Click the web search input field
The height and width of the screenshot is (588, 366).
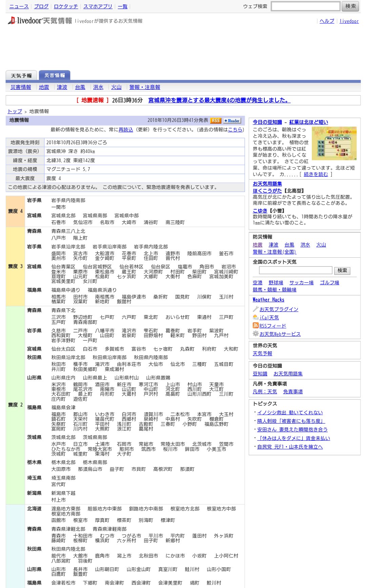(305, 6)
